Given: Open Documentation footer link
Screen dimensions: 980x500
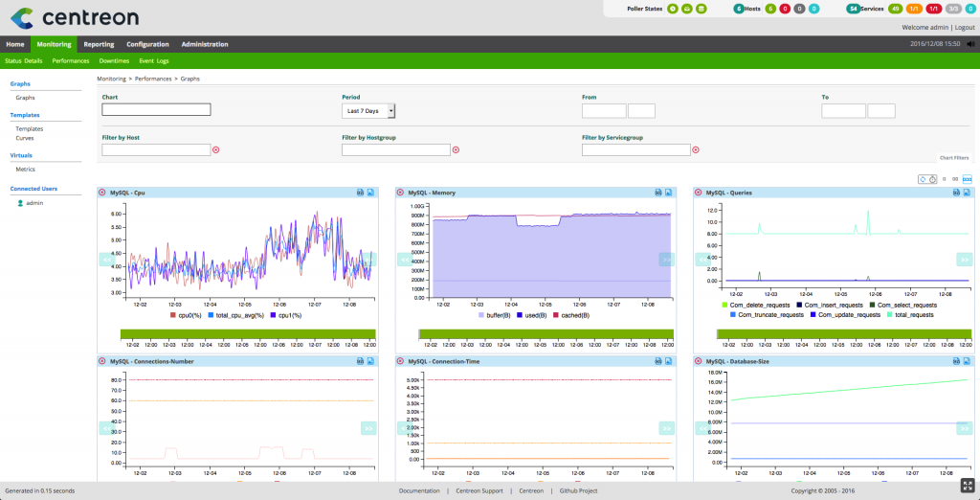Looking at the screenshot, I should point(419,491).
